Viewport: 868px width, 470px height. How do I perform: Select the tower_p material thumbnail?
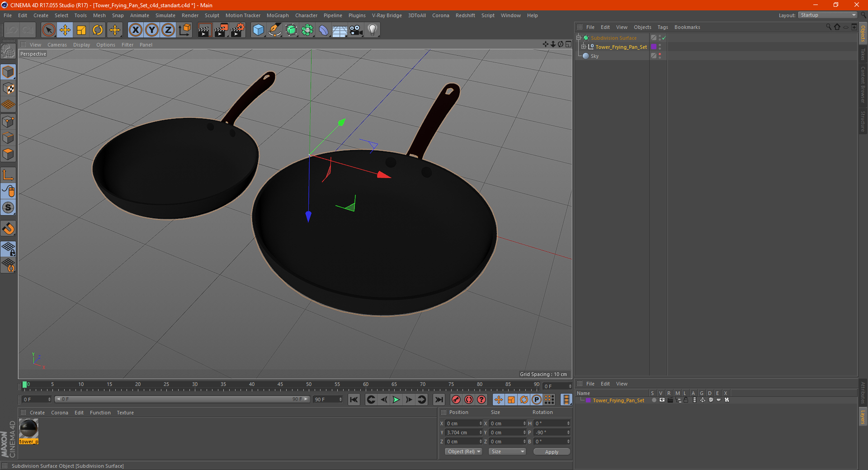tap(28, 428)
